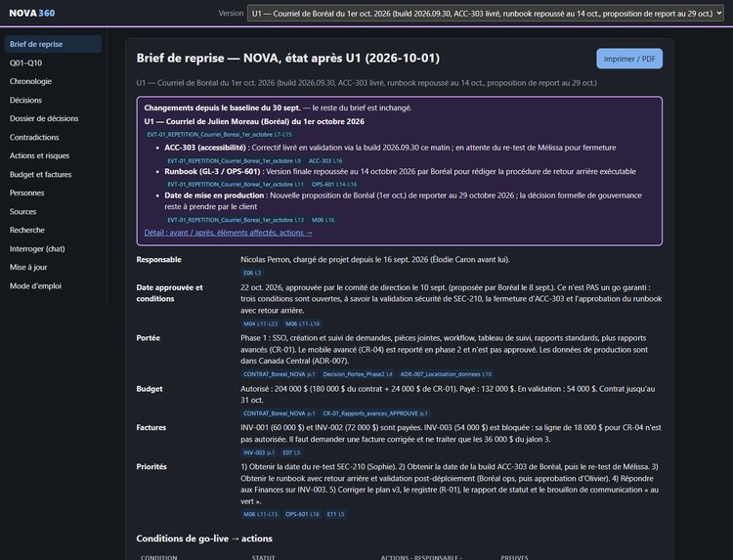Image resolution: width=733 pixels, height=560 pixels.
Task: Open the M06 L11-L15 citation chip
Action: 260,514
